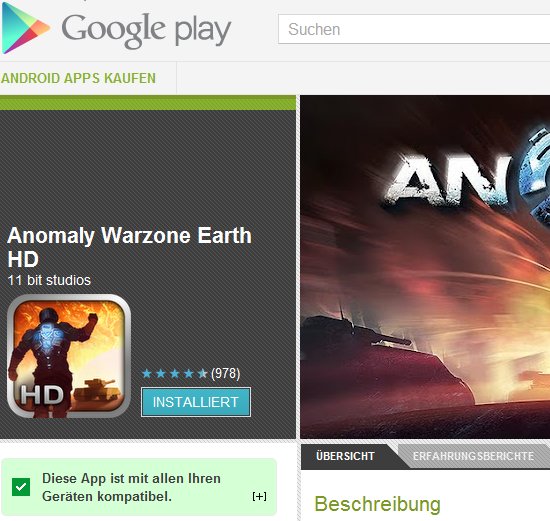Switch to the ÜBERSICHT tab
550x521 pixels.
tap(345, 456)
